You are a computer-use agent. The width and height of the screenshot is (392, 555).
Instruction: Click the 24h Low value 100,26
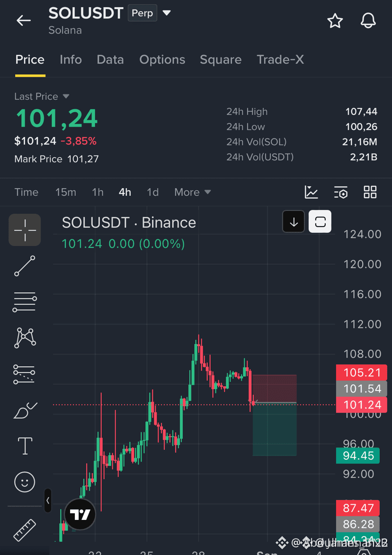(x=361, y=127)
